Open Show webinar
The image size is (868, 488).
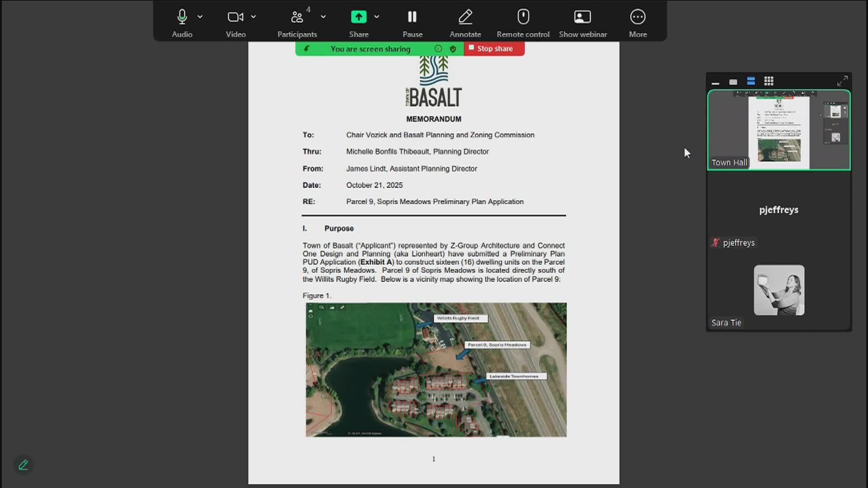coord(583,20)
